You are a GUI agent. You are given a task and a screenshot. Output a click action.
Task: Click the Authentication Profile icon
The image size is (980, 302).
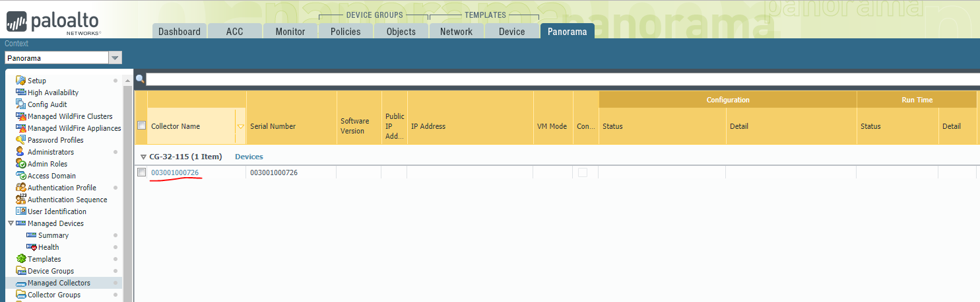pyautogui.click(x=21, y=188)
